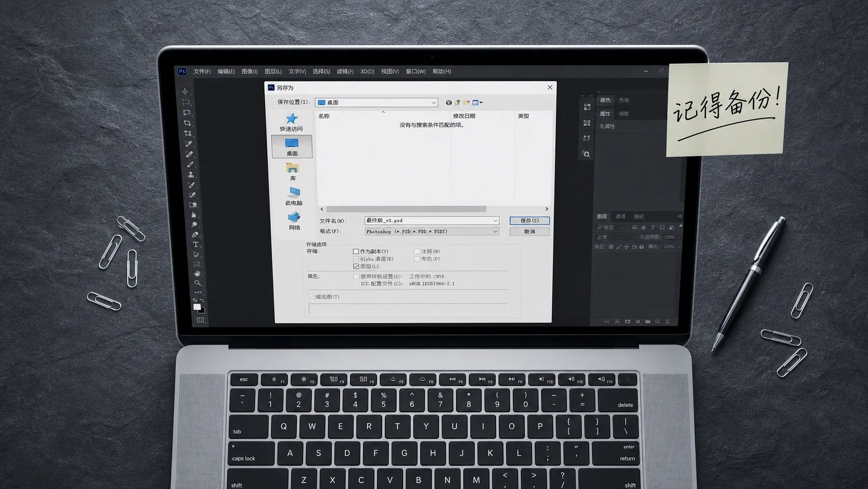868x489 pixels.
Task: Open Libraries folder in dialog sidebar
Action: point(292,171)
